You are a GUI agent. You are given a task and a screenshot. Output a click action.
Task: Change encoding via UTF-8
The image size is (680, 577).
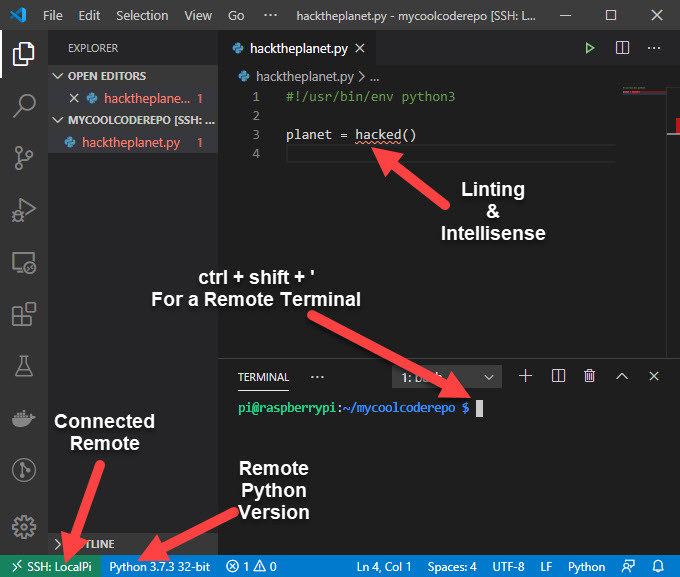coord(508,566)
